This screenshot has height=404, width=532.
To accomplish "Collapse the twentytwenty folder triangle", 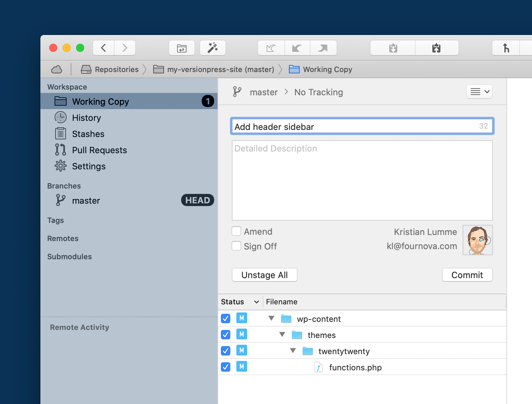I will [293, 350].
